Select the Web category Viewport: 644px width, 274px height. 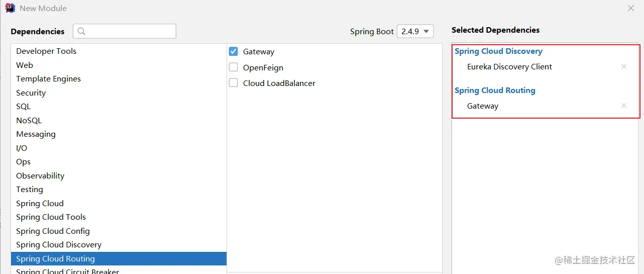[x=119, y=65]
